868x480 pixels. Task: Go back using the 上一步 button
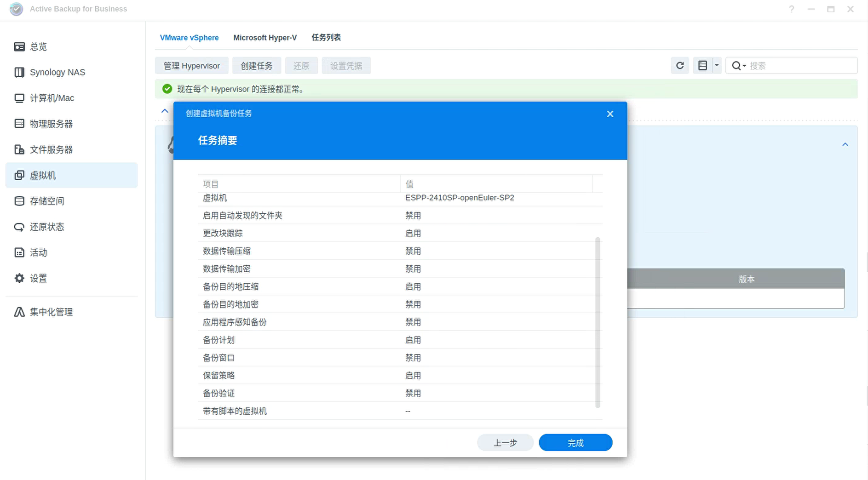point(505,442)
